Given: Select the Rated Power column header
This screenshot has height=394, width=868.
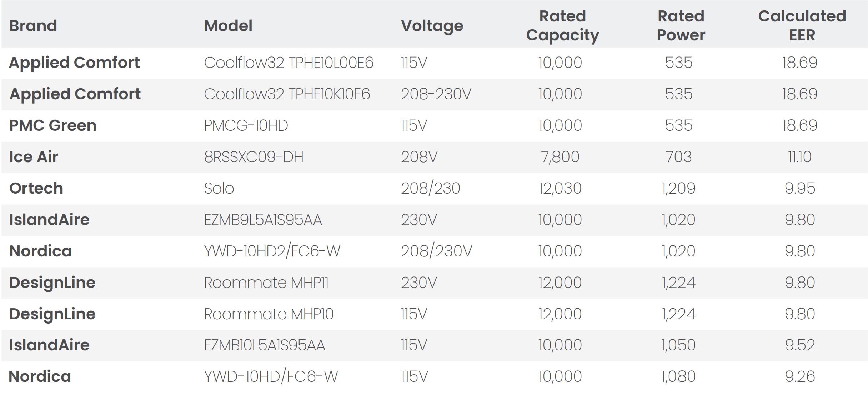Looking at the screenshot, I should coord(681,26).
